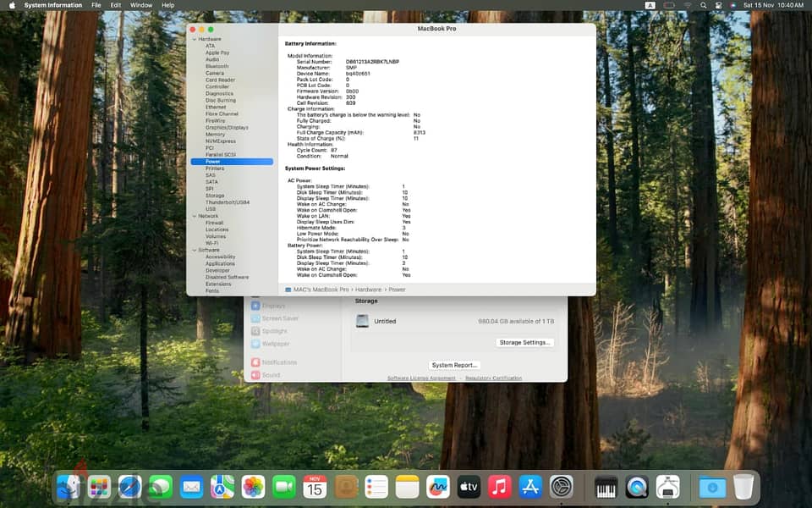Viewport: 812px width, 508px height.
Task: Open Reminders from the dock
Action: [x=376, y=487]
